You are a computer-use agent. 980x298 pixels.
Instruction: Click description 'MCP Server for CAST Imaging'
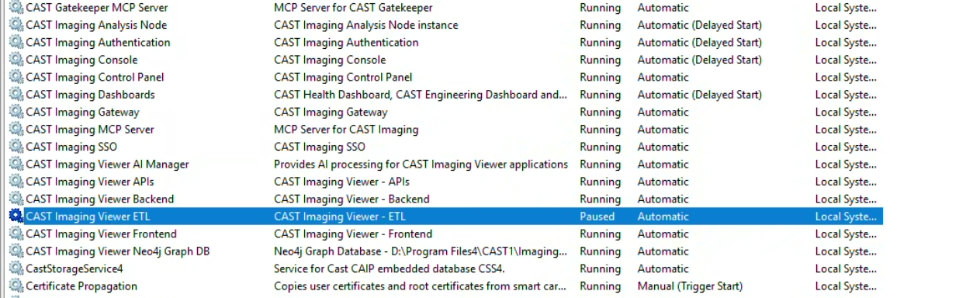click(346, 130)
